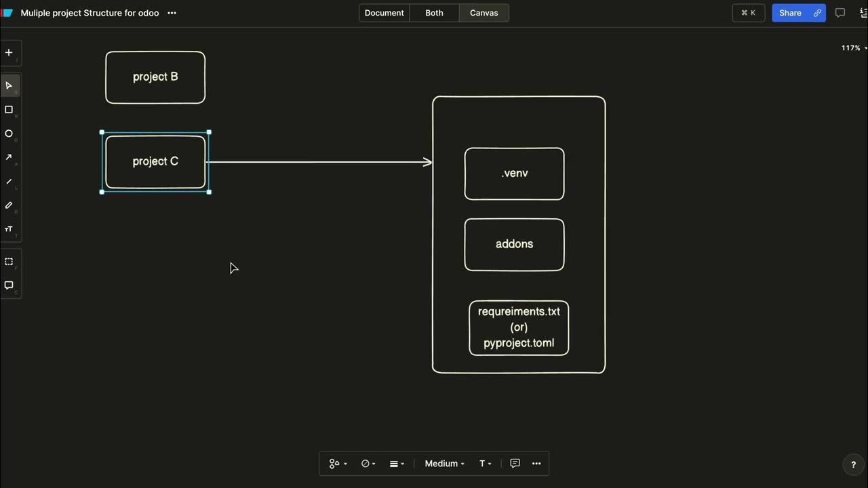
Task: Switch to the Both view
Action: pyautogui.click(x=434, y=13)
